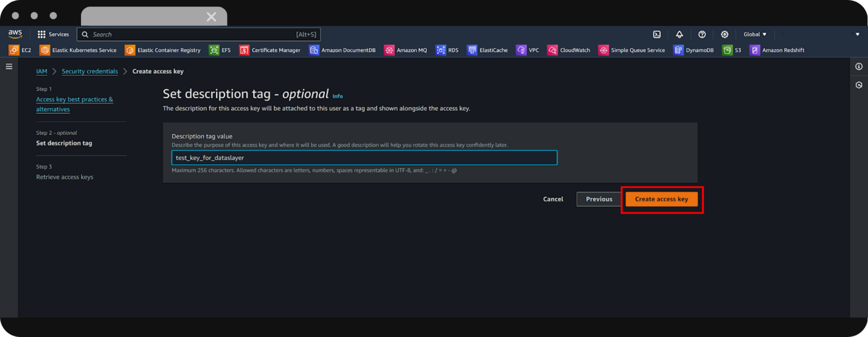Expand the Global region dropdown
The height and width of the screenshot is (337, 868).
(755, 34)
